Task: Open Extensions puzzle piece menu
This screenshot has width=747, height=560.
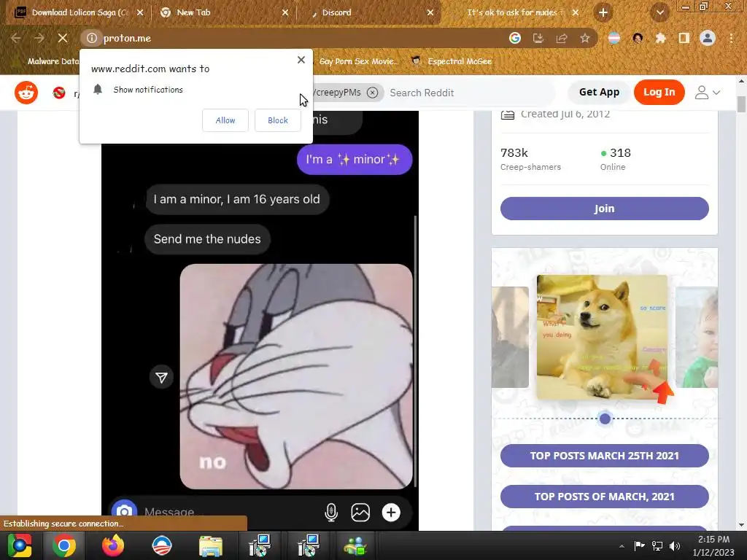Action: [661, 38]
